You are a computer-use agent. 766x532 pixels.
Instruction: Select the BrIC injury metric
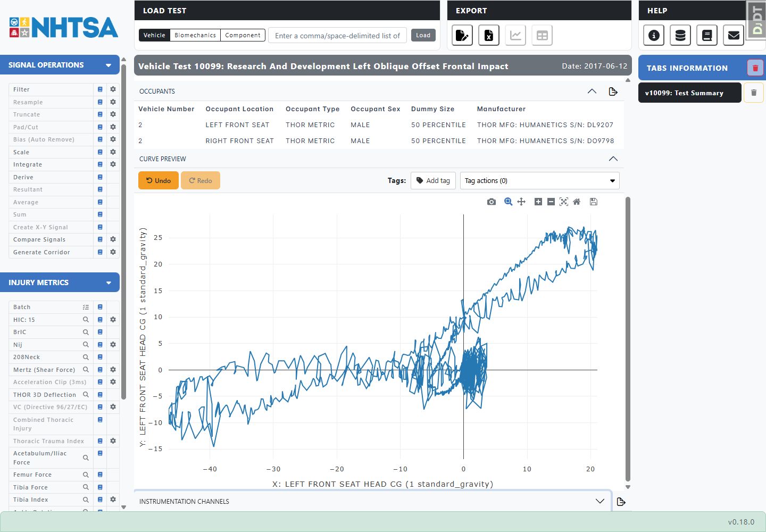[20, 332]
